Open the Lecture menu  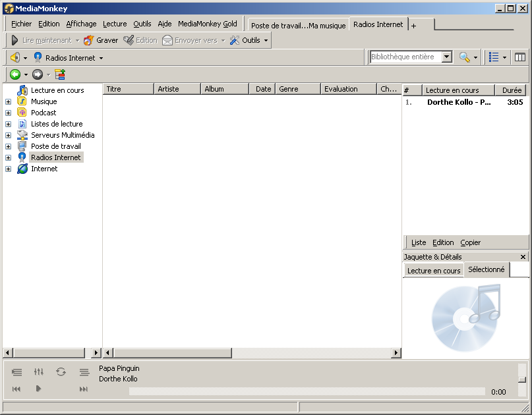tap(115, 24)
